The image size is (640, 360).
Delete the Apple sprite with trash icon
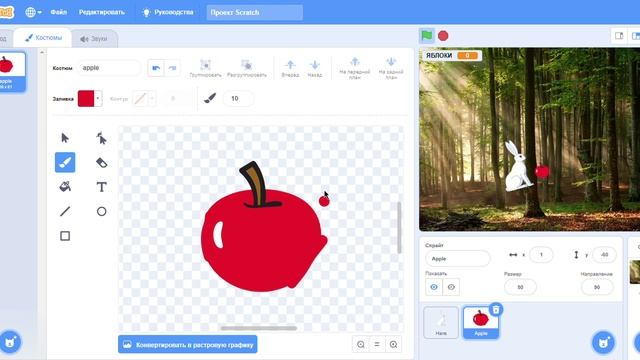coord(496,310)
